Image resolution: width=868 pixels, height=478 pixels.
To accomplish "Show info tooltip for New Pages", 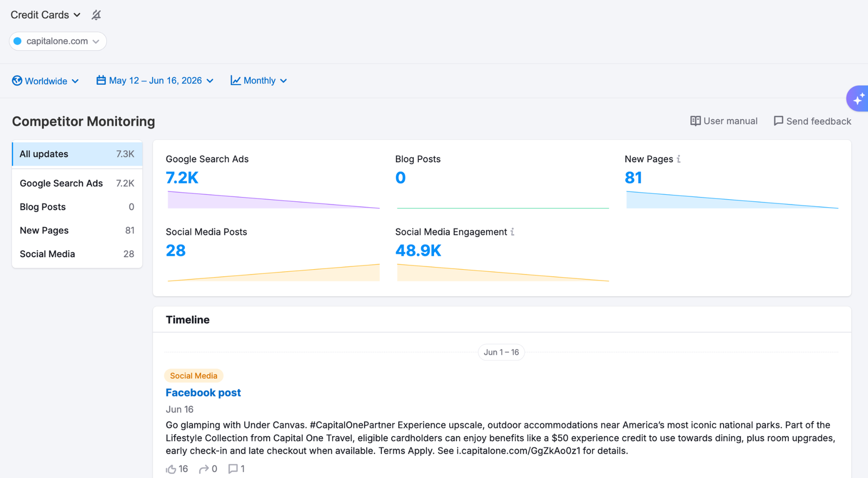I will 679,159.
